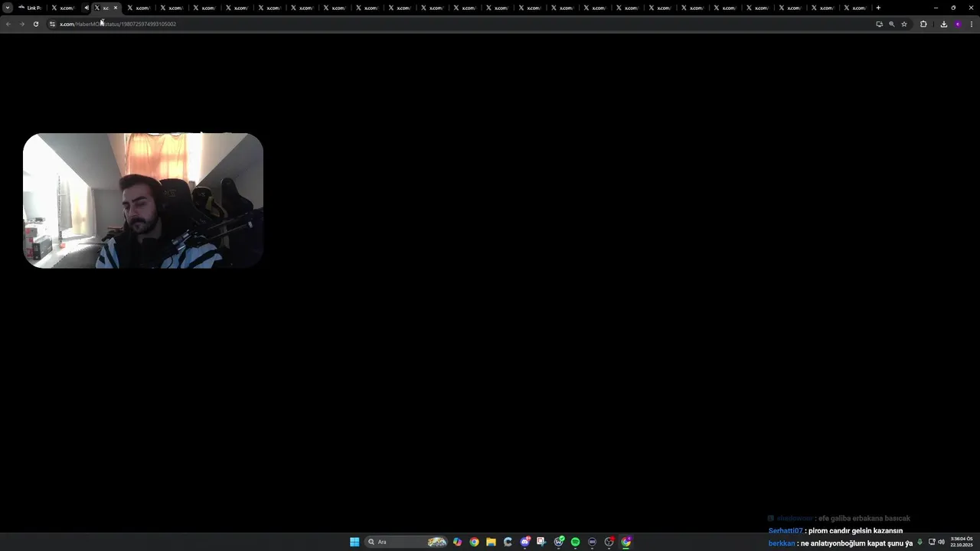
Task: Close the active x.com tab
Action: (x=116, y=8)
